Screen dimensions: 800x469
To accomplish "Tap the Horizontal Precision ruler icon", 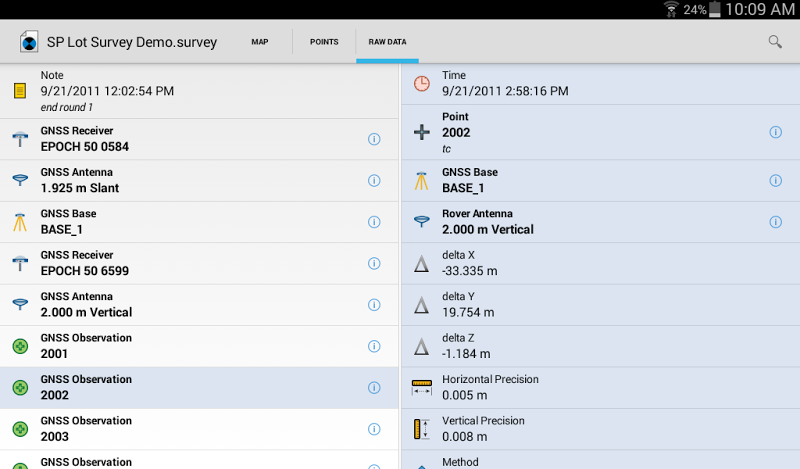I will click(x=421, y=387).
